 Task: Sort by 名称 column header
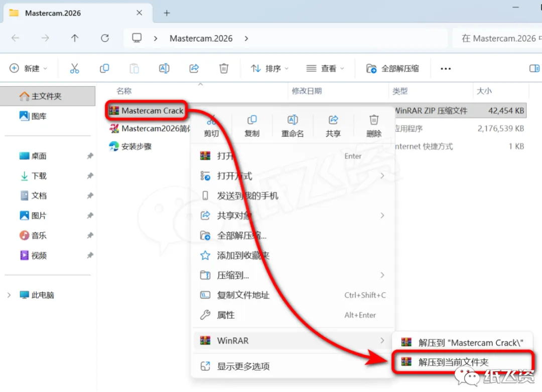click(x=124, y=91)
